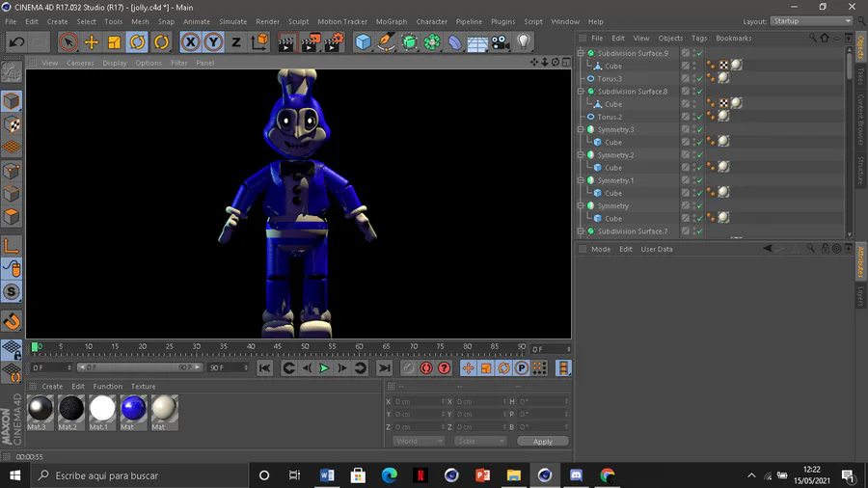Open Discord from the taskbar
This screenshot has width=868, height=488.
point(576,475)
